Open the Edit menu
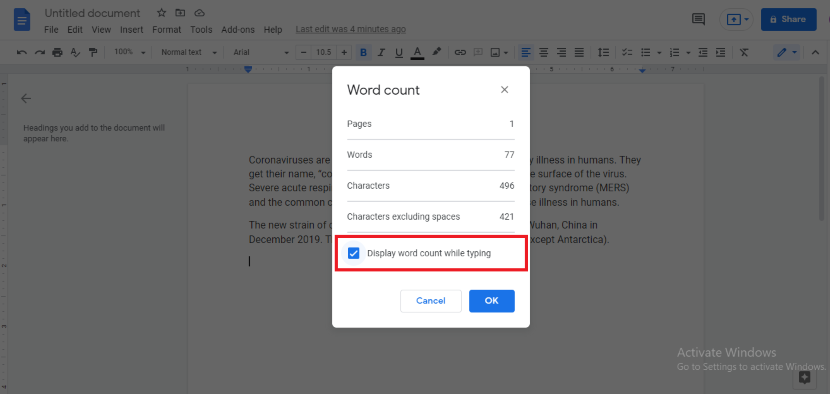Viewport: 830px width, 394px height. tap(75, 30)
